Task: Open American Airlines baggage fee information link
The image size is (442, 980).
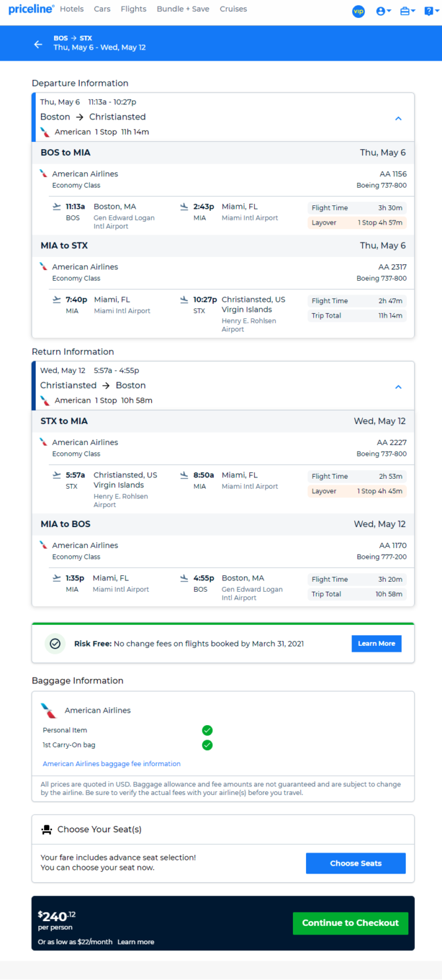Action: [x=111, y=763]
